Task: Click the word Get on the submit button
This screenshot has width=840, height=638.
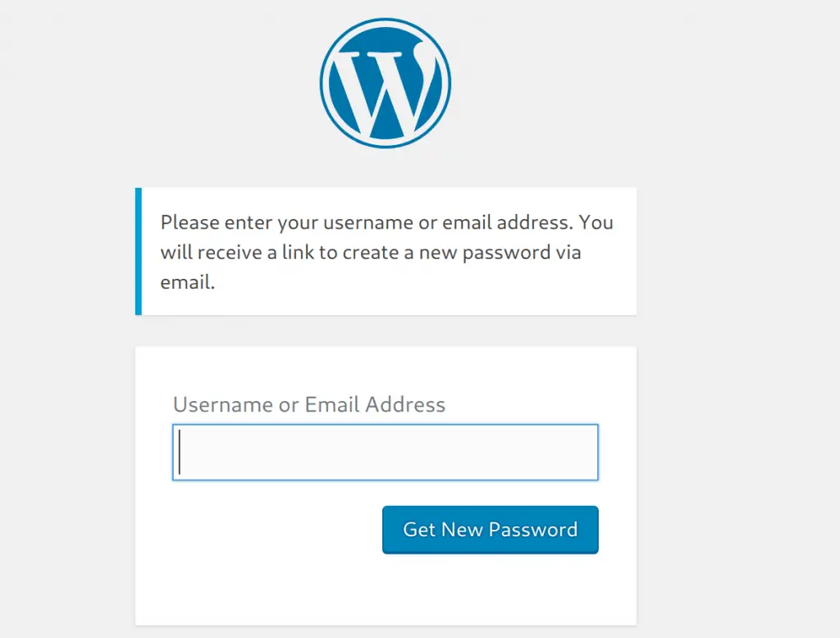Action: tap(419, 530)
